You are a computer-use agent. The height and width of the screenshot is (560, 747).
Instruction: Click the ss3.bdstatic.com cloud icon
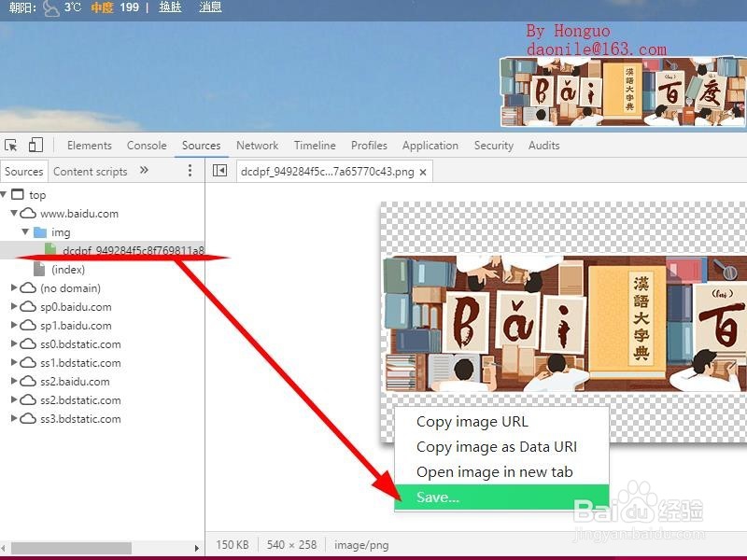tap(28, 418)
